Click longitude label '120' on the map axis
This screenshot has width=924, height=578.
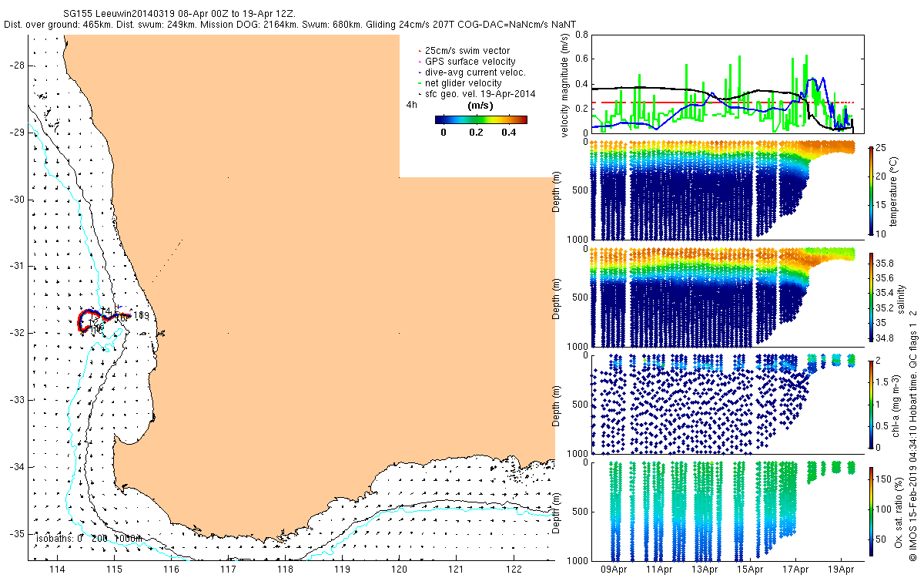click(x=399, y=570)
